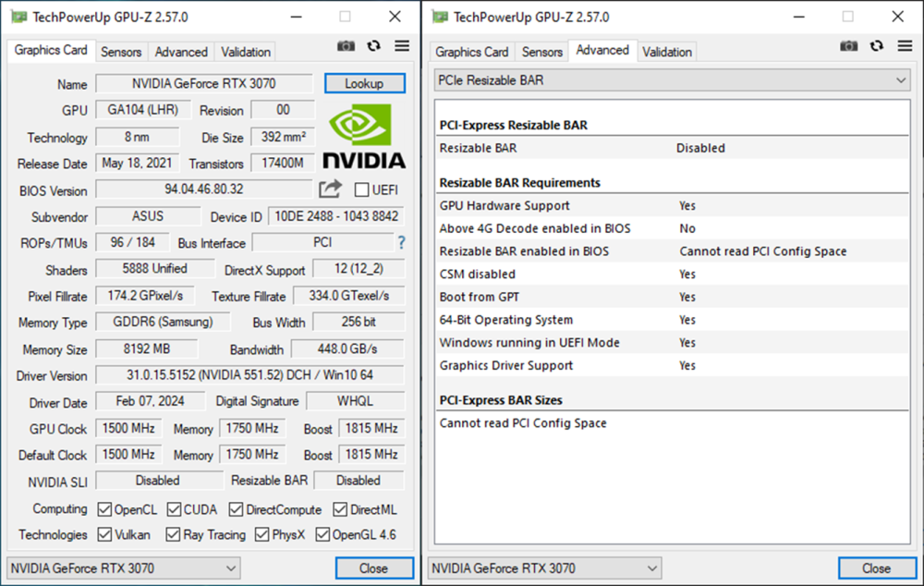The image size is (924, 586).
Task: Select the 'Graphics Driver Support' row
Action: pyautogui.click(x=673, y=365)
